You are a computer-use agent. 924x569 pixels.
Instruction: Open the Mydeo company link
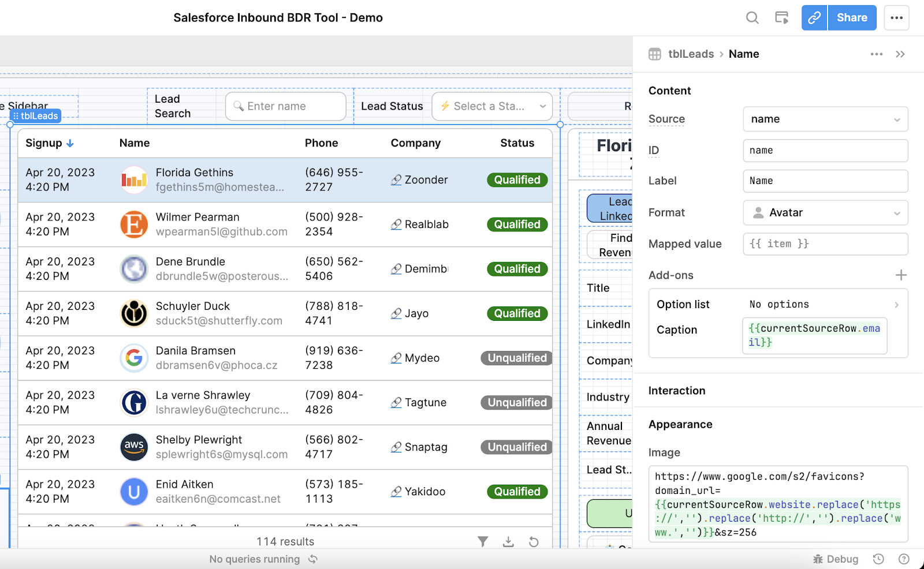tap(416, 358)
